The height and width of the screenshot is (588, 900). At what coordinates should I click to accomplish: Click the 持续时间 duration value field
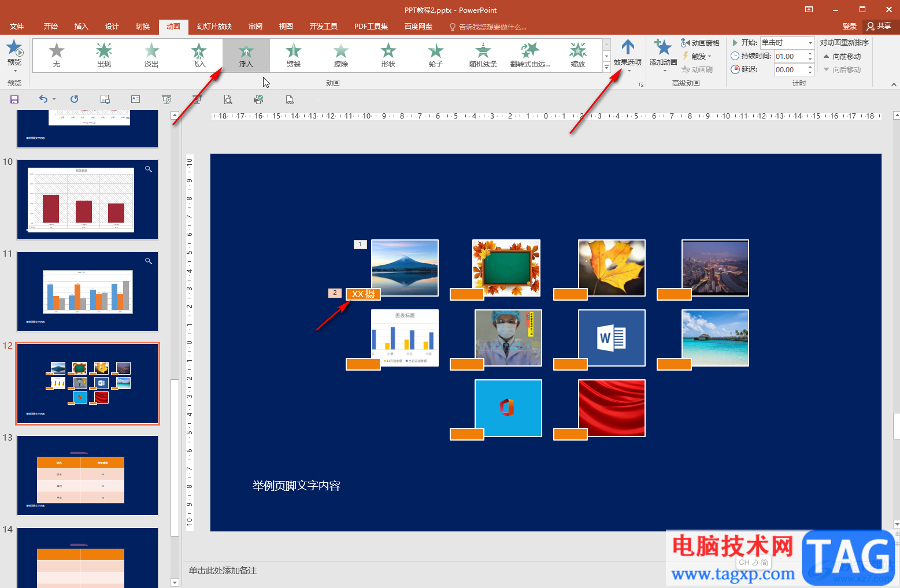[790, 56]
